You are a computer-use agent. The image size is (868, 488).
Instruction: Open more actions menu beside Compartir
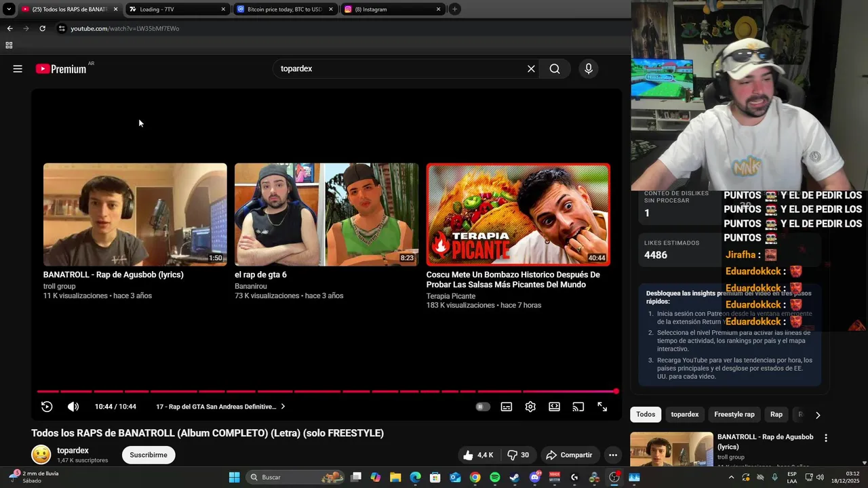pyautogui.click(x=612, y=455)
